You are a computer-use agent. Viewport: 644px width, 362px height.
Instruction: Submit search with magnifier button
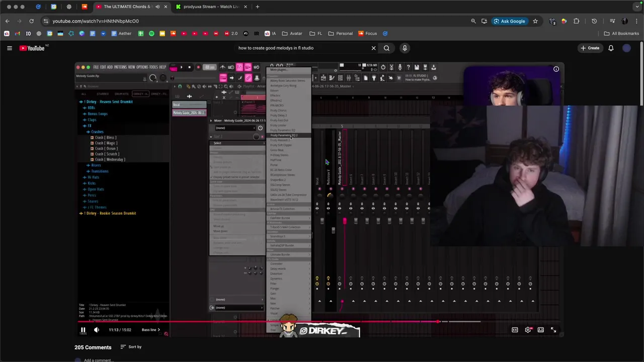(x=386, y=48)
